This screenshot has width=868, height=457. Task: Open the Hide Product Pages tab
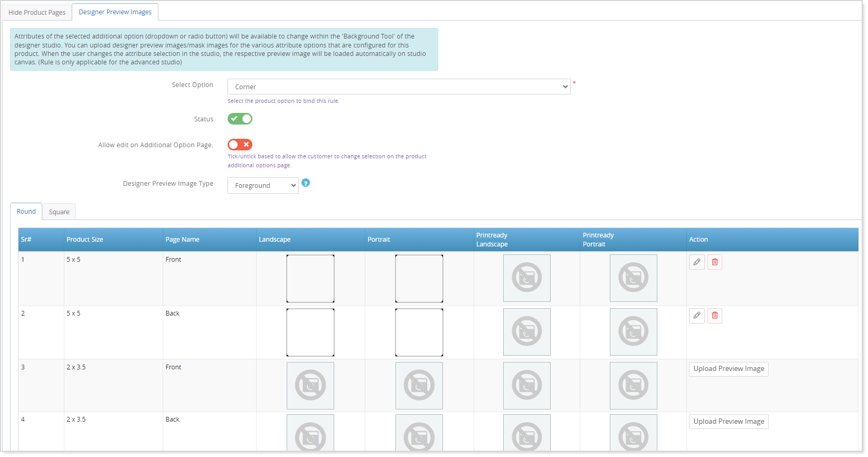pyautogui.click(x=37, y=12)
